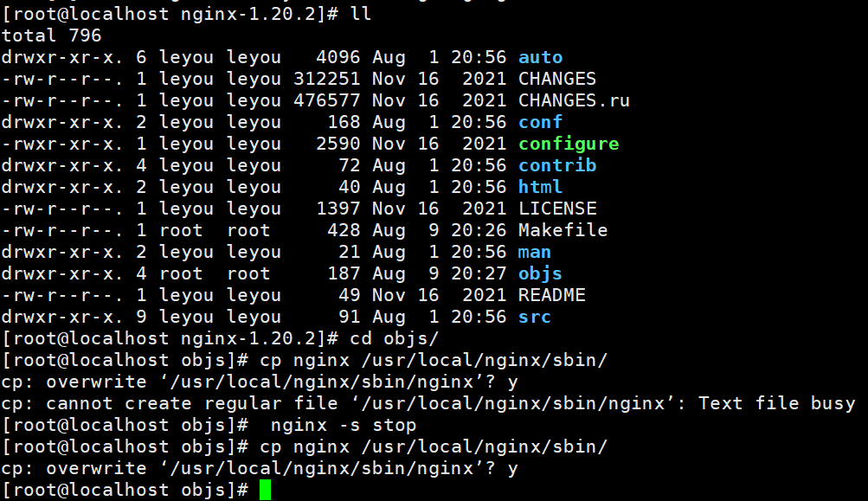Click the green cursor at the prompt
Viewport: 868px width, 501px height.
pyautogui.click(x=265, y=490)
